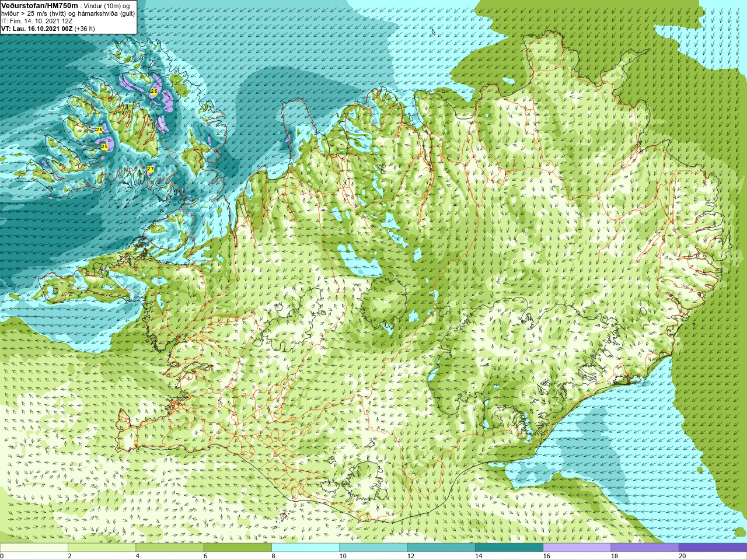Click the legend scale number 4

tap(137, 556)
